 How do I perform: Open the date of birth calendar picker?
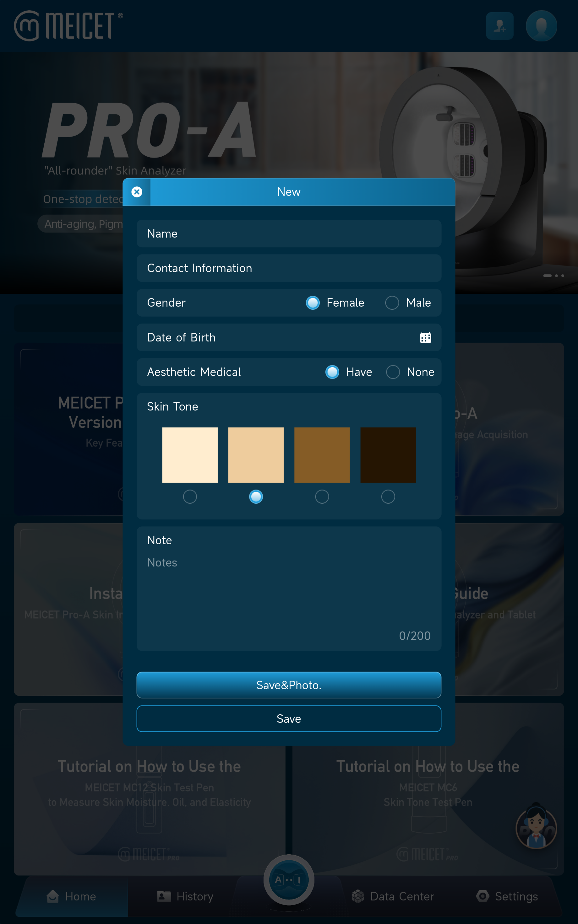(x=425, y=337)
